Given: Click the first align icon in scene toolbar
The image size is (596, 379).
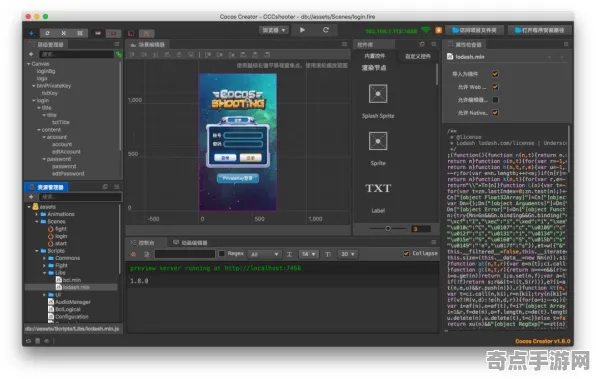Looking at the screenshot, I should tap(132, 55).
